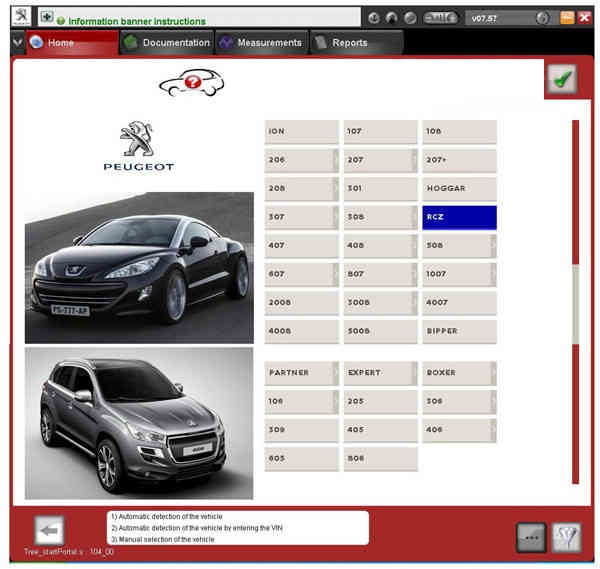600x569 pixels.
Task: Click the grey Peugeot SUV photo
Action: pyautogui.click(x=139, y=422)
